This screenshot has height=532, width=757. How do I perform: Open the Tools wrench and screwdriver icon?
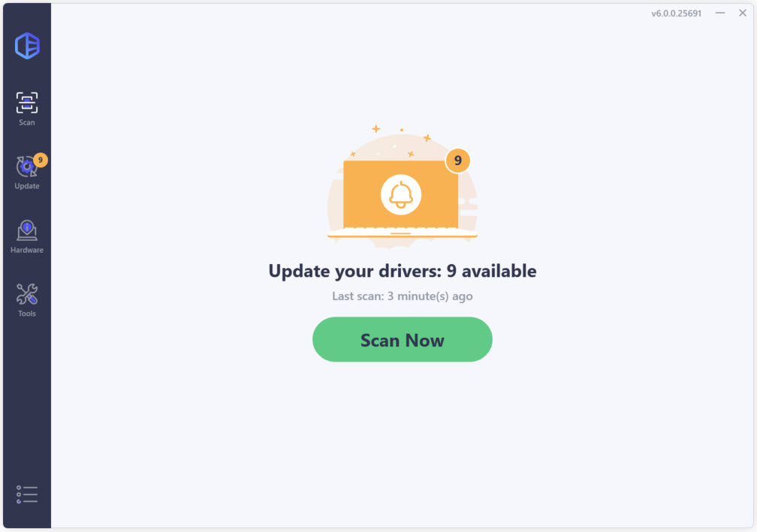(x=26, y=294)
